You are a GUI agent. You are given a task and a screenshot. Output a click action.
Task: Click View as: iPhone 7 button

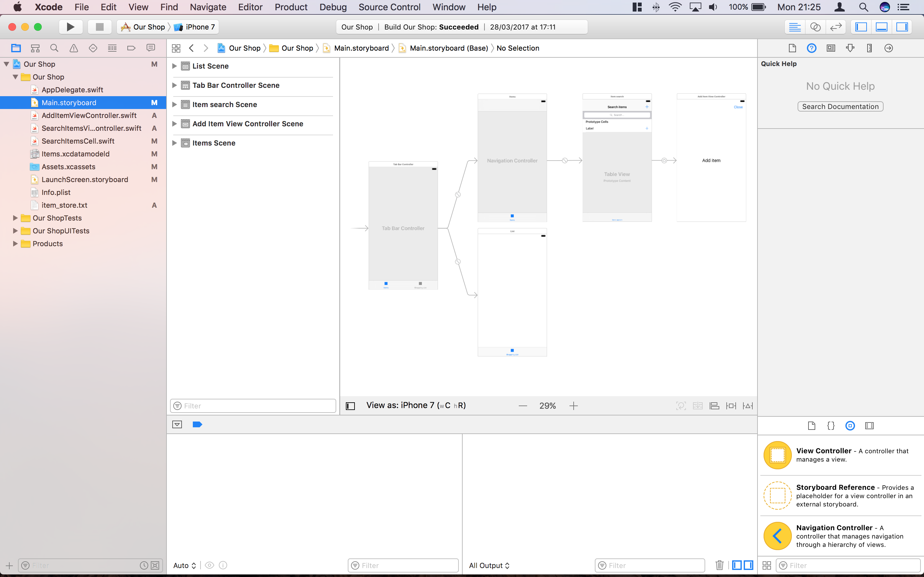[x=415, y=406]
